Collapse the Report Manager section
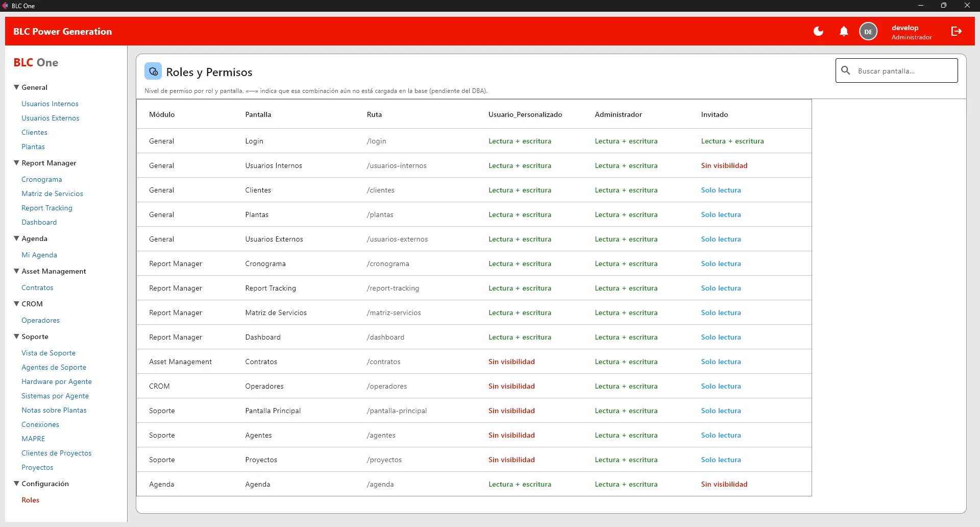980x527 pixels. [16, 163]
